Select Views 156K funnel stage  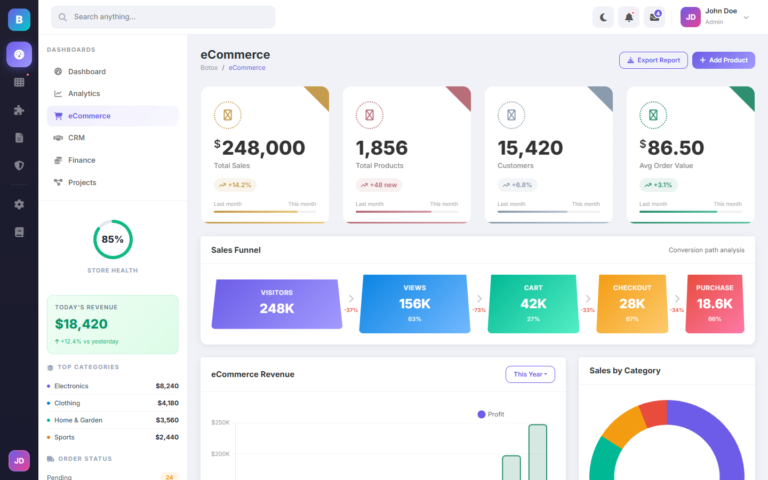[x=415, y=304]
